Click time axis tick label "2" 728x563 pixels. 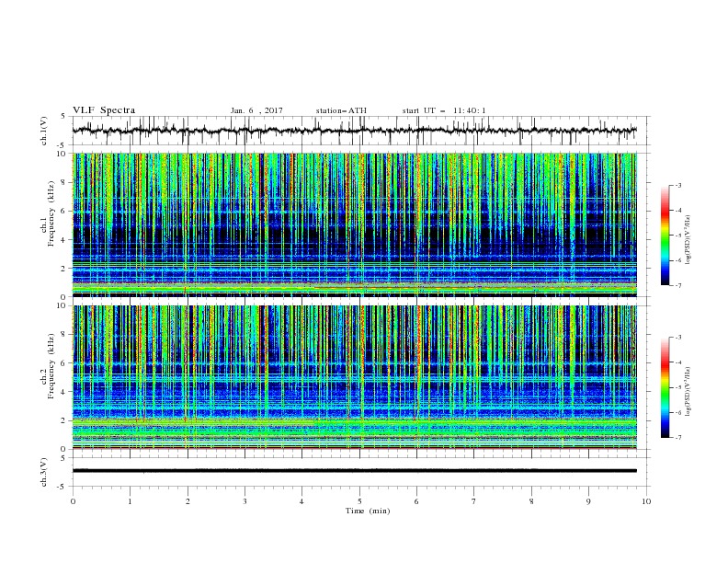pos(188,501)
